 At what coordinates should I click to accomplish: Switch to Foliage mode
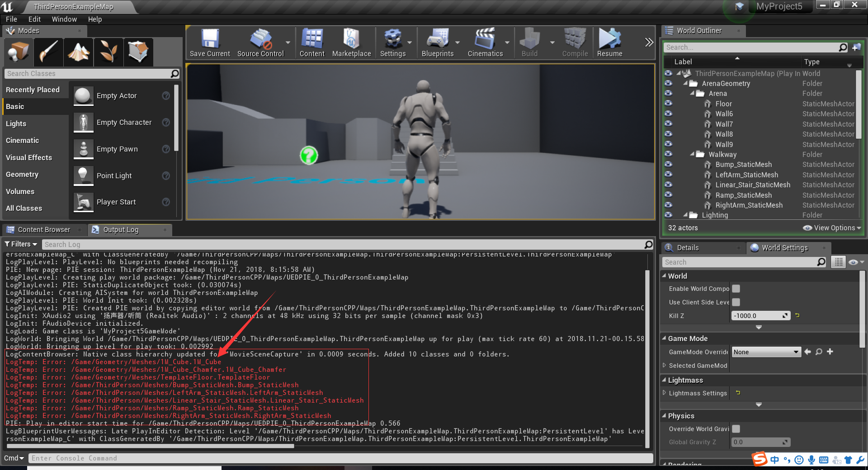[108, 52]
